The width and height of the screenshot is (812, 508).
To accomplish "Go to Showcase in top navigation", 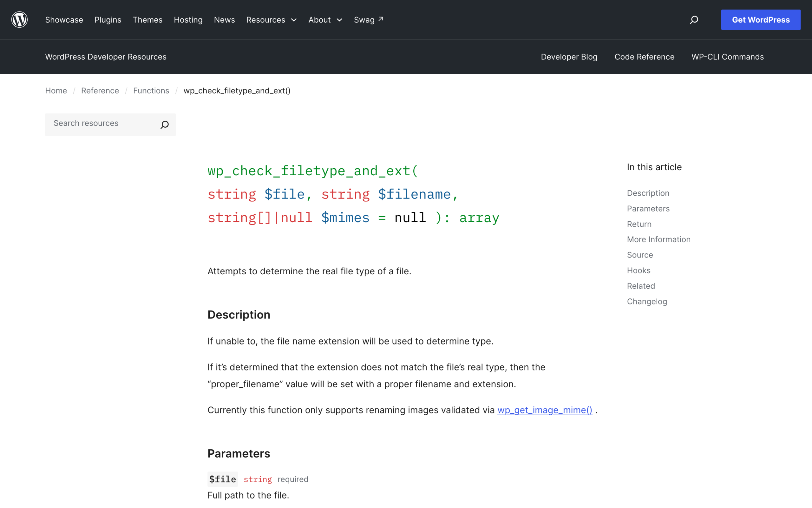I will pos(64,20).
